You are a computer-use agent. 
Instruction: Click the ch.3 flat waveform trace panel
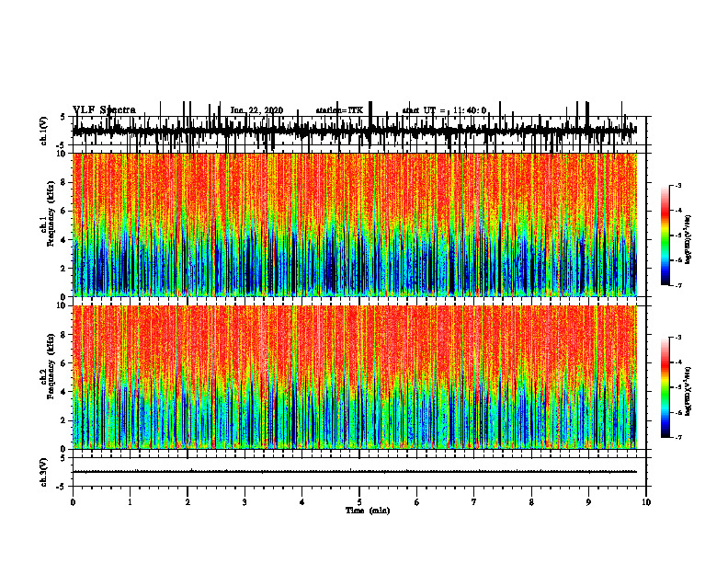tap(358, 472)
